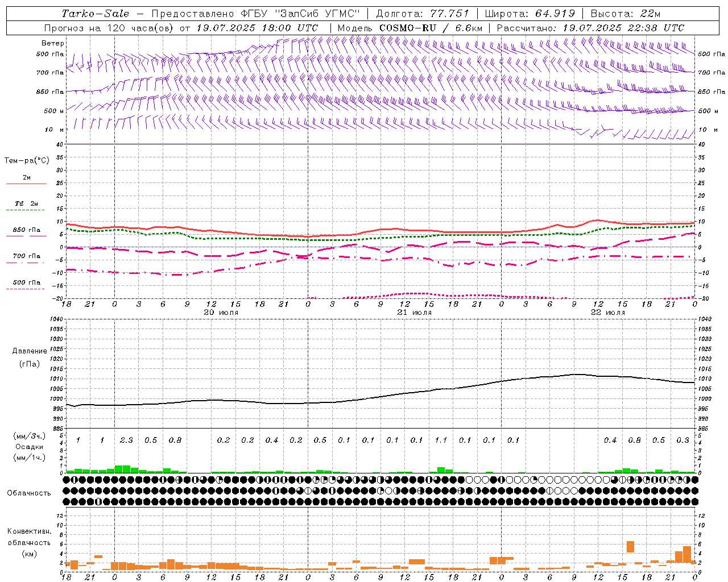Click the longitude value Долгота: 77.751
This screenshot has height=582, width=728.
(423, 14)
